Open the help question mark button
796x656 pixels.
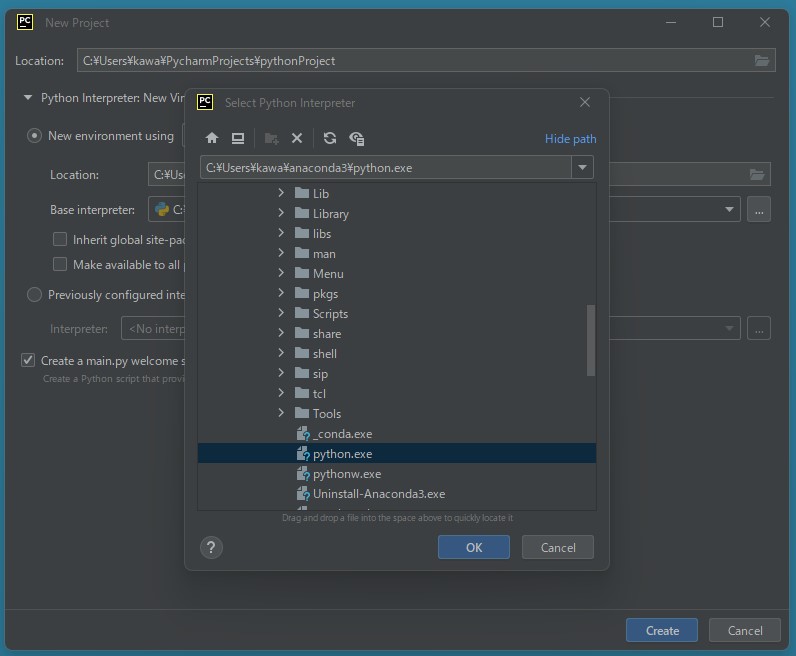coord(211,547)
